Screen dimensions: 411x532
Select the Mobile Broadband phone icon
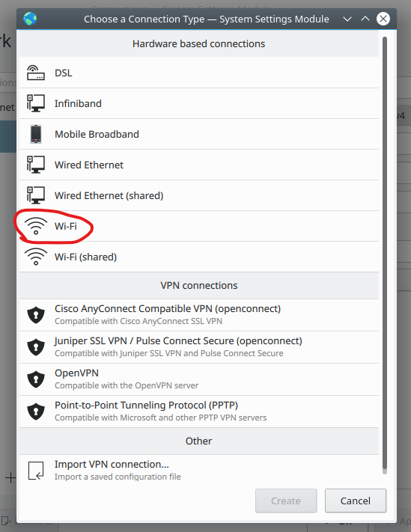tap(36, 134)
